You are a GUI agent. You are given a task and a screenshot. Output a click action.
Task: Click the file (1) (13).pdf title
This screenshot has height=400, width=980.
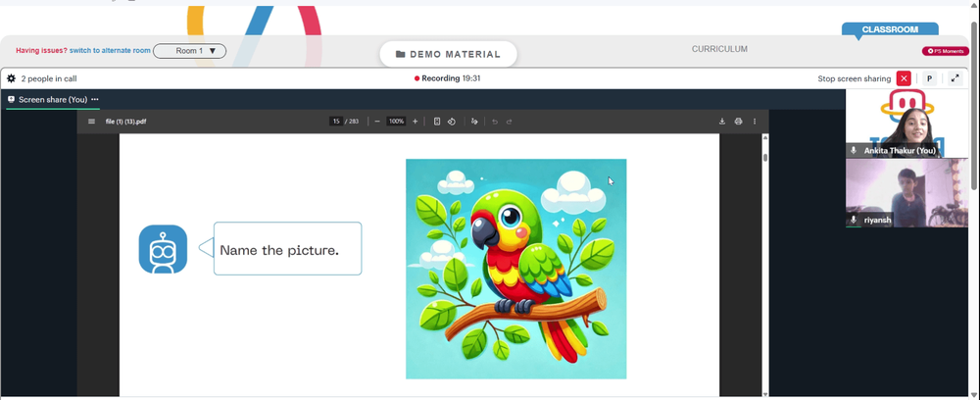point(125,122)
